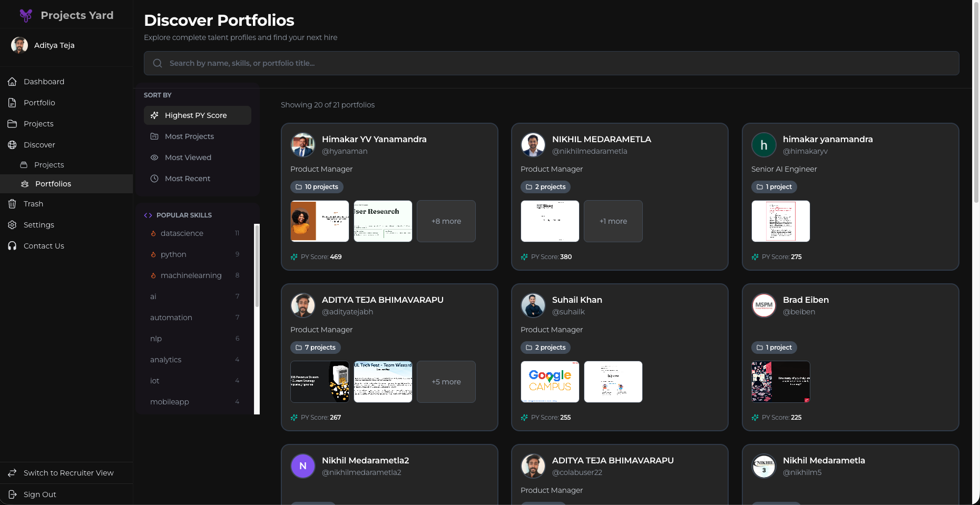Open Nikhil Medarametla @nikhilm5 card

click(x=850, y=474)
